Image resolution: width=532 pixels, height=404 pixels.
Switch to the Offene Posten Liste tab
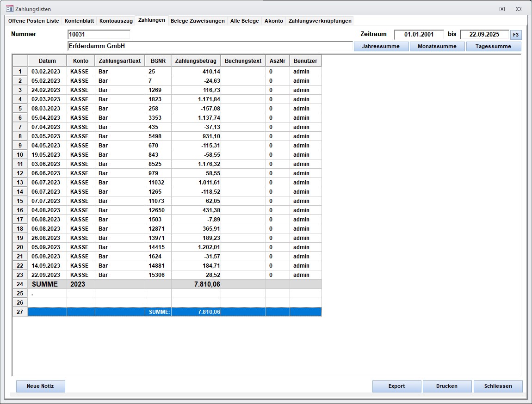34,21
